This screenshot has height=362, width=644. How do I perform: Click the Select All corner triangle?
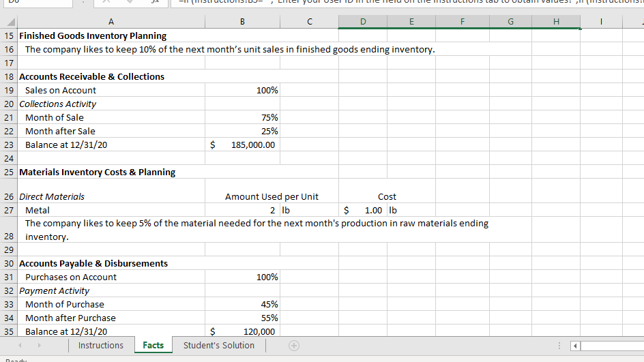pos(11,22)
